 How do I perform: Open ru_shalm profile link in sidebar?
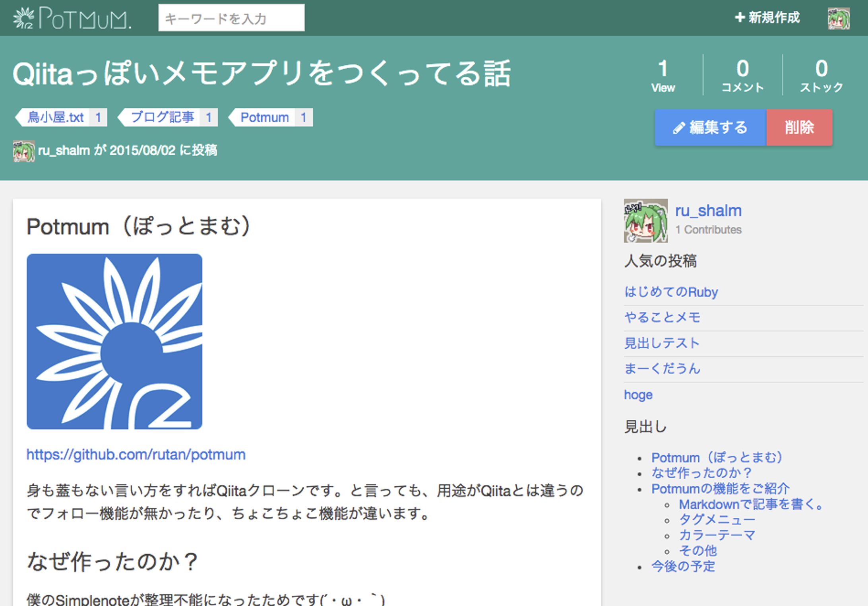[708, 211]
